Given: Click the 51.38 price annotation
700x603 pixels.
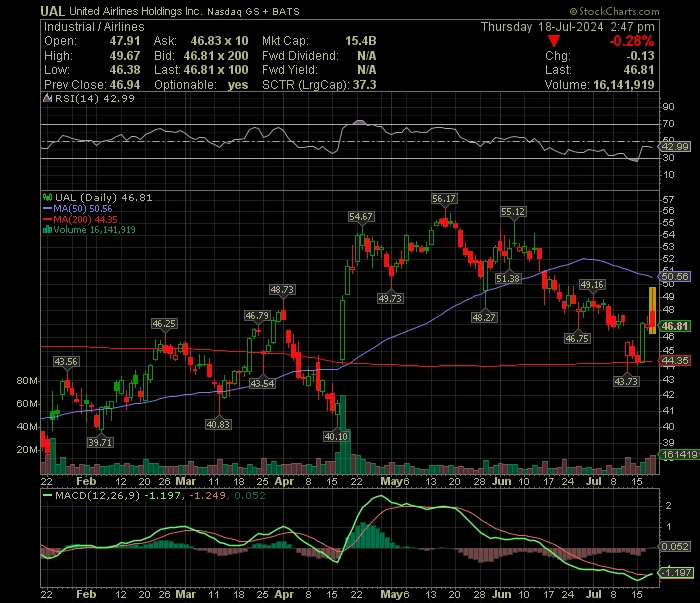Looking at the screenshot, I should click(508, 279).
